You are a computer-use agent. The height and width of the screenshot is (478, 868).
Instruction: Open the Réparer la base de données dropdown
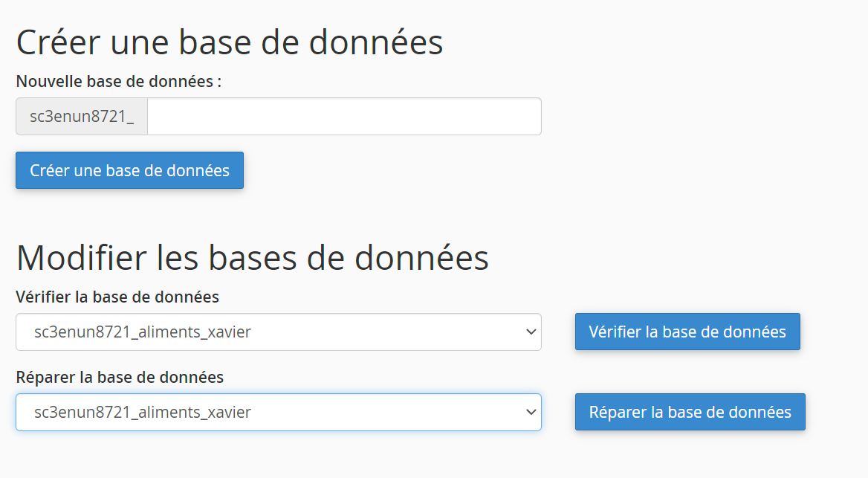(278, 412)
